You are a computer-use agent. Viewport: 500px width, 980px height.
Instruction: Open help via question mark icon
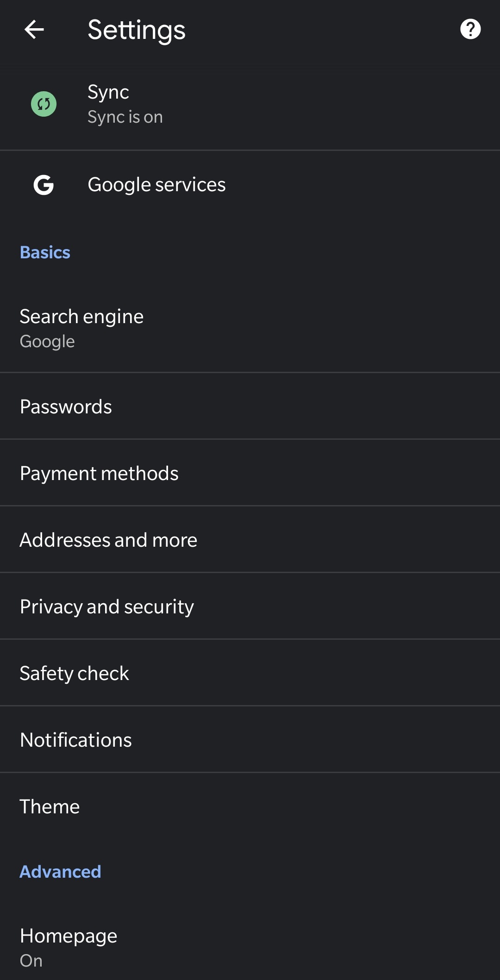click(470, 29)
